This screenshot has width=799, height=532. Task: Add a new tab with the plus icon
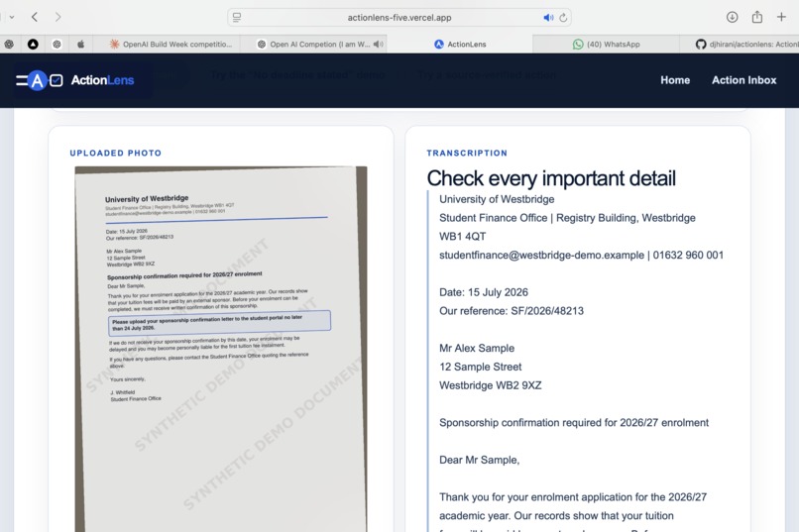tap(781, 17)
